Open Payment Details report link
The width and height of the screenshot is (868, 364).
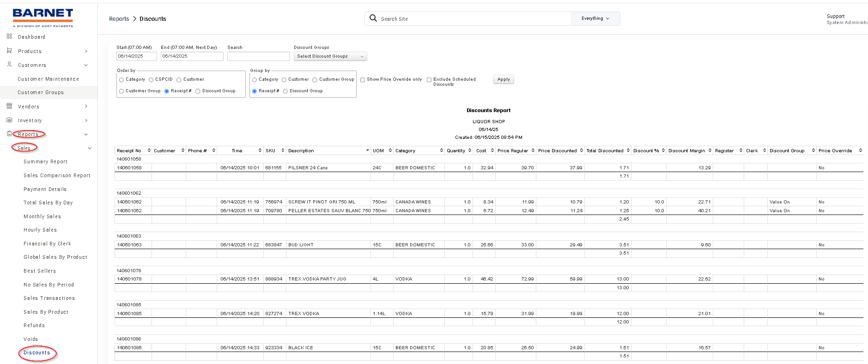(x=45, y=189)
